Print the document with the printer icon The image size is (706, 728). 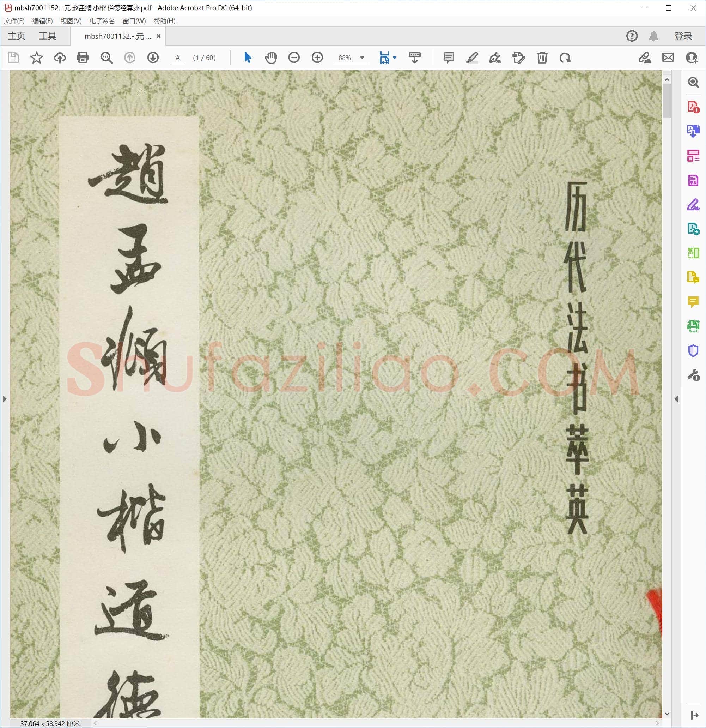coord(83,58)
